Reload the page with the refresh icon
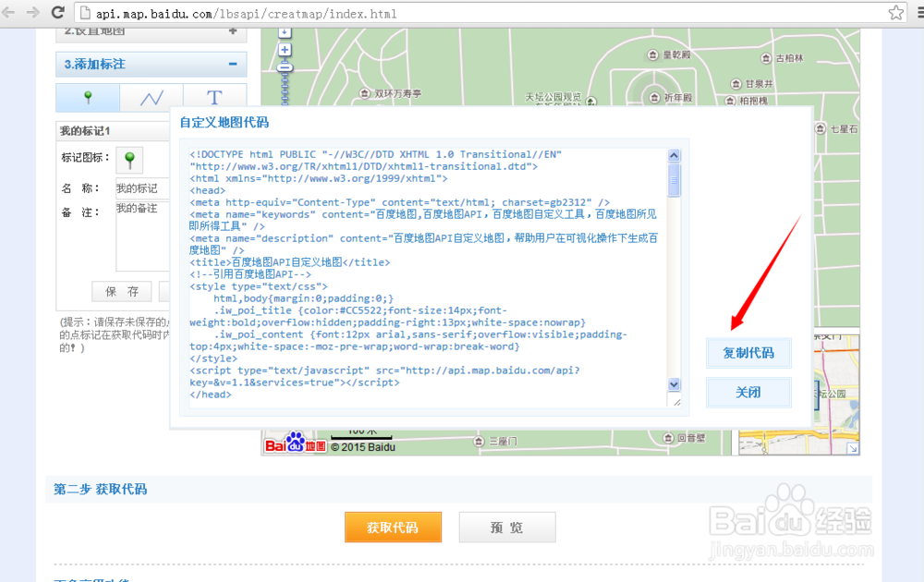The width and height of the screenshot is (924, 582). [57, 12]
